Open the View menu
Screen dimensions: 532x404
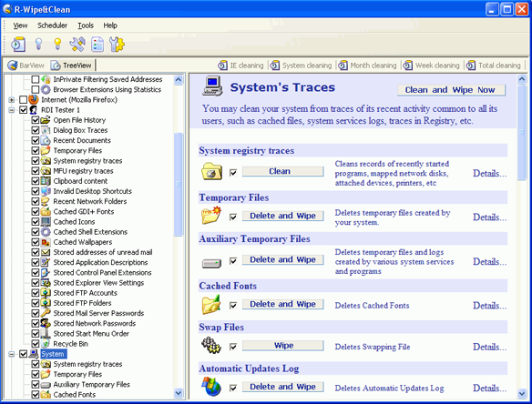point(20,25)
